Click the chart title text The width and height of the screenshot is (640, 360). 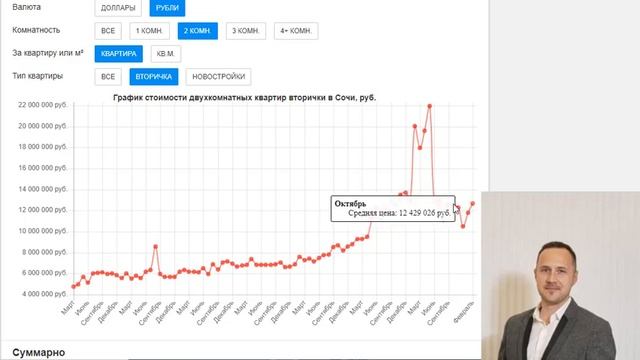[244, 98]
